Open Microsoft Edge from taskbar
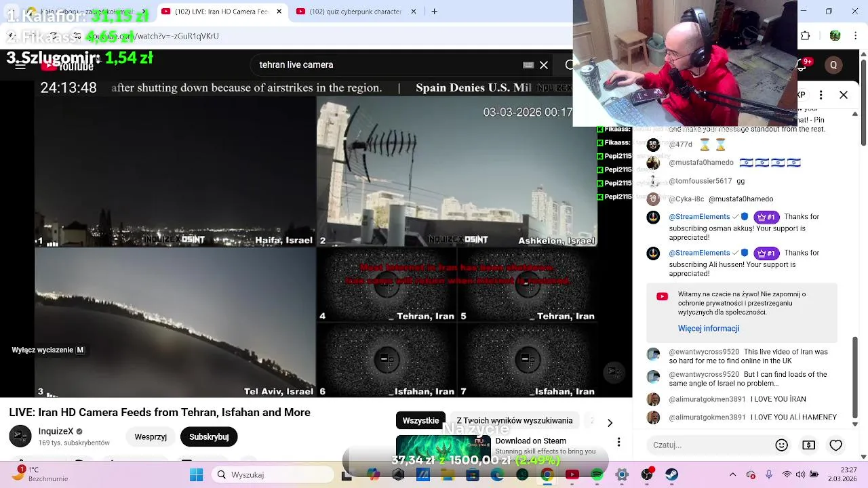Viewport: 868px width, 488px height. pos(497,475)
